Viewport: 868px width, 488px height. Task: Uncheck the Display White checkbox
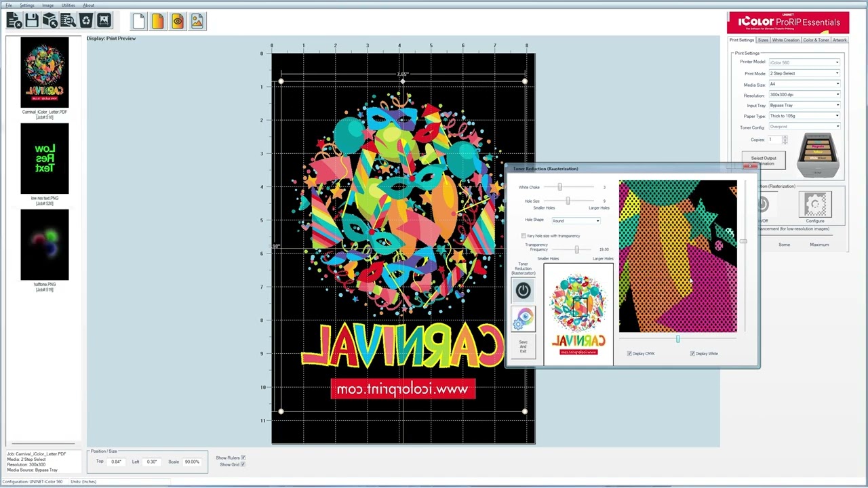[x=692, y=354]
